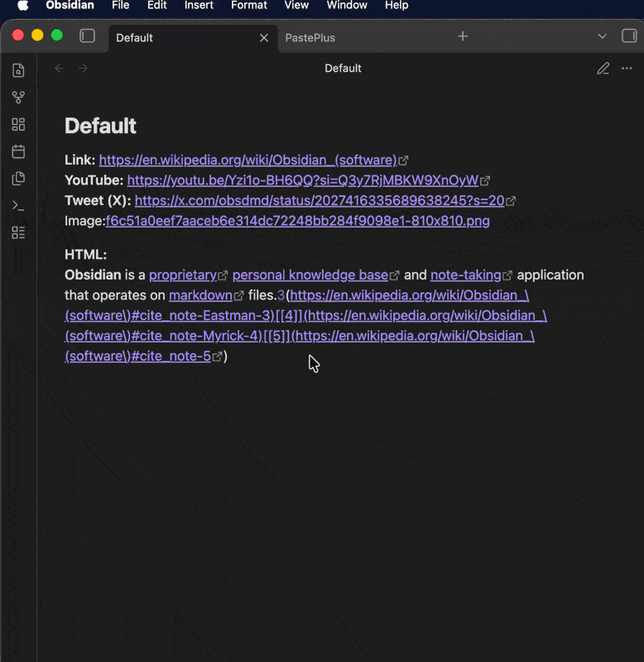The image size is (644, 662).
Task: Open the View menu
Action: pyautogui.click(x=296, y=6)
